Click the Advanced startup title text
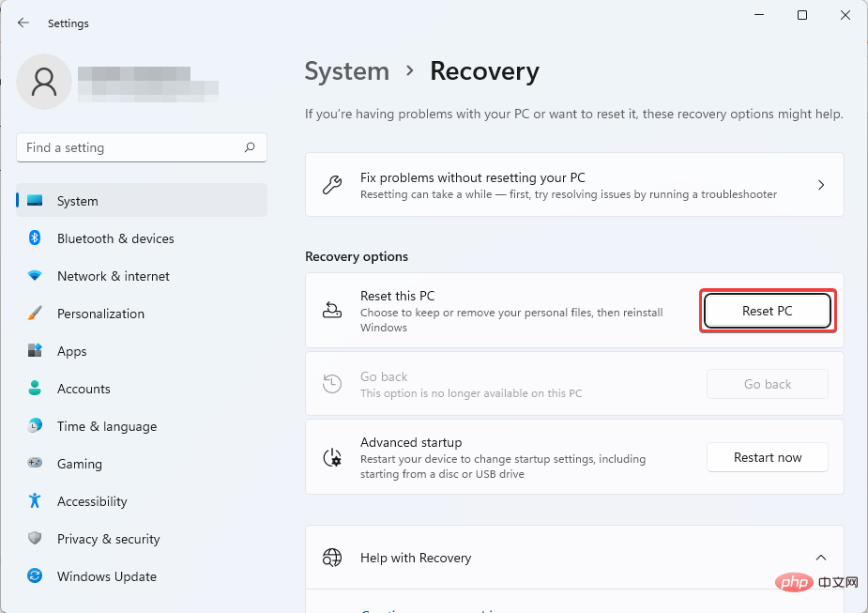868x613 pixels. pos(411,442)
